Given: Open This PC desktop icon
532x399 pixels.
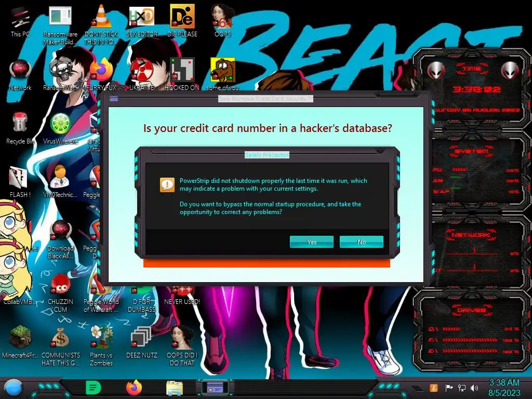Looking at the screenshot, I should click(20, 21).
